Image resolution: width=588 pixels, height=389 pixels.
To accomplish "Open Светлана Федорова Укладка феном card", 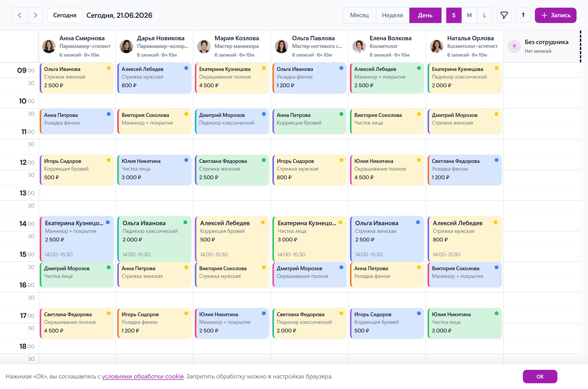I will point(465,170).
